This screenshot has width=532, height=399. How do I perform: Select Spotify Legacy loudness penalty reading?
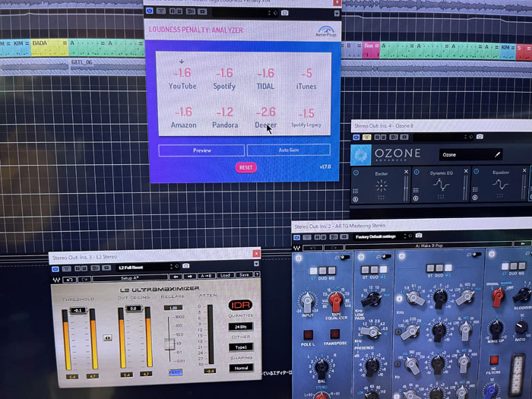click(306, 118)
